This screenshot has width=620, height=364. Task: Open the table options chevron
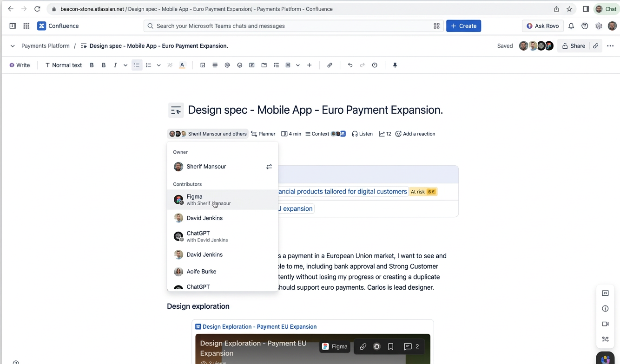click(x=298, y=65)
